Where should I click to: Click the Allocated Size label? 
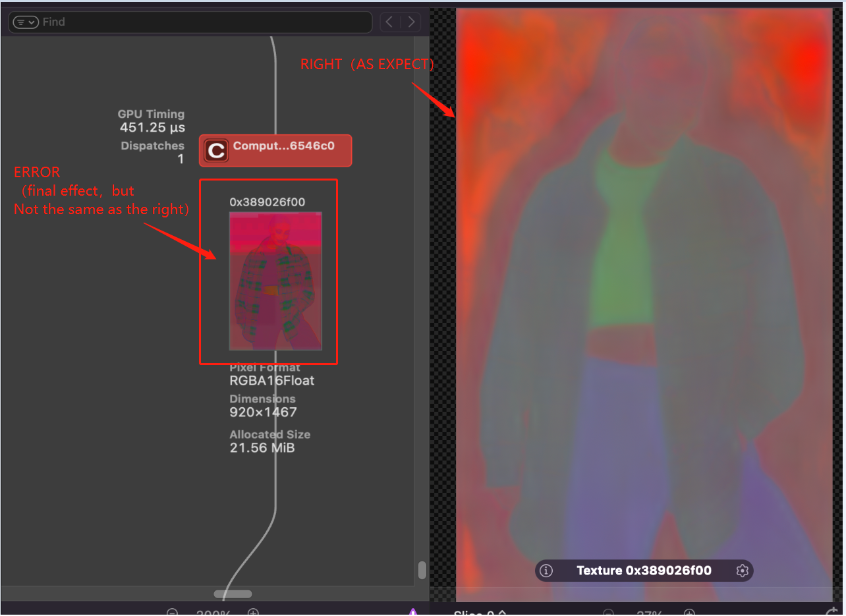270,434
